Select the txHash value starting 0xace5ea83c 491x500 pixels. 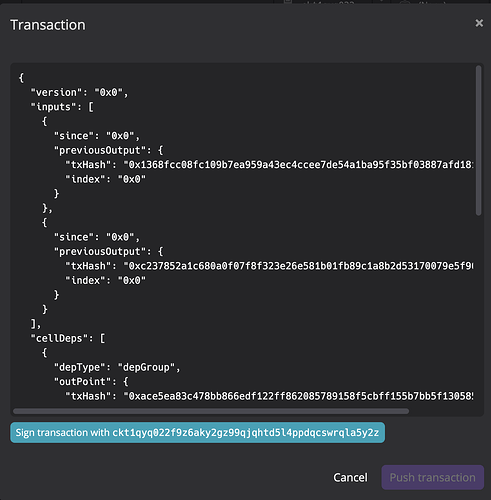click(x=298, y=396)
